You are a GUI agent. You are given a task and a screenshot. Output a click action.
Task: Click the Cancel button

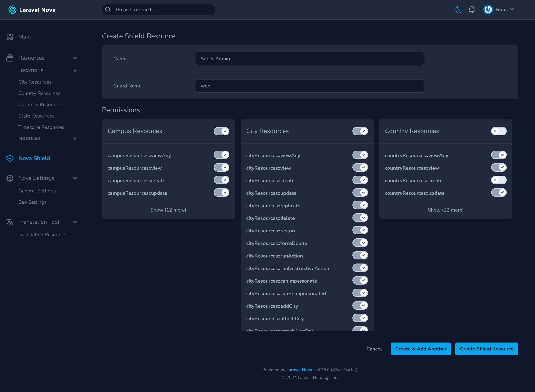click(374, 349)
